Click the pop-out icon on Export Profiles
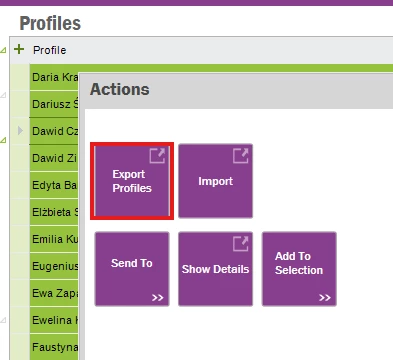Viewport: 393px width, 360px height. point(157,156)
